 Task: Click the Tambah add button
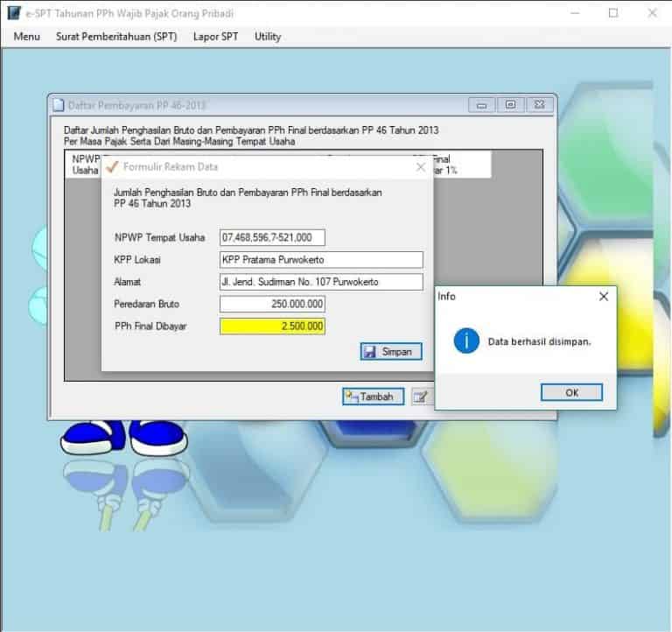(373, 397)
